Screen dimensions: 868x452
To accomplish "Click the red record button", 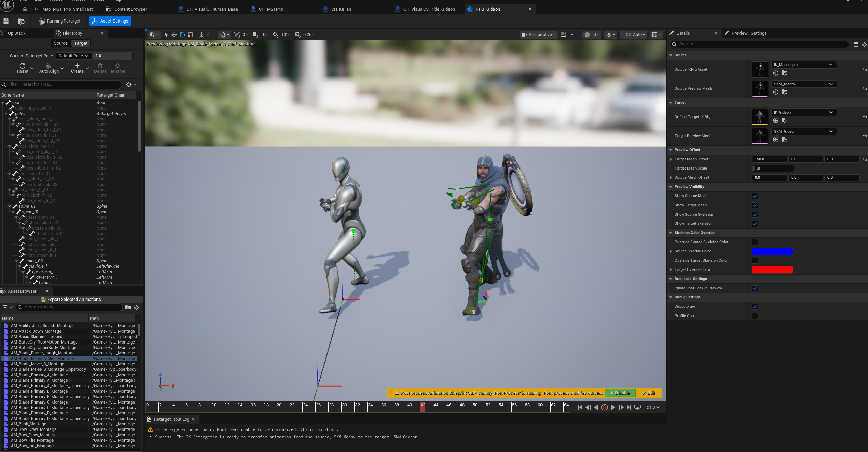I will tap(605, 407).
